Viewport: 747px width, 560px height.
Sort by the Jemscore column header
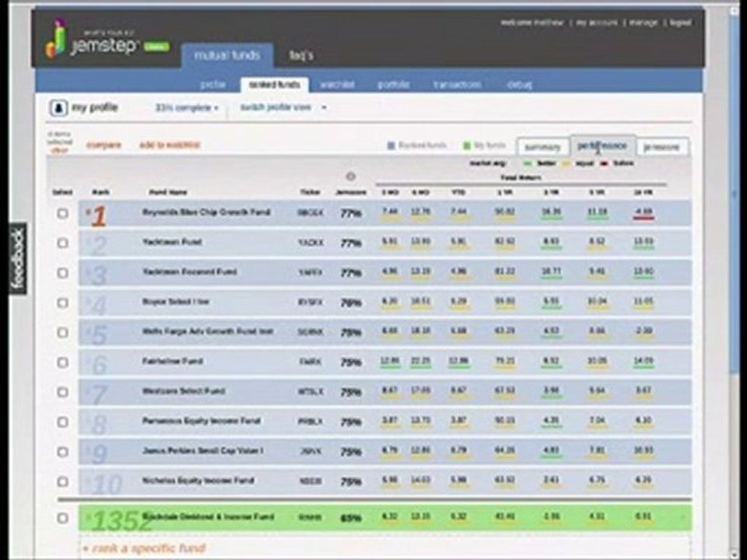351,192
